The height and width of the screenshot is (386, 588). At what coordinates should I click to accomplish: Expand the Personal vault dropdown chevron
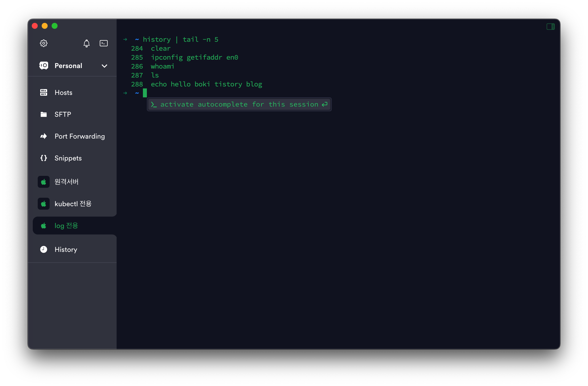tap(104, 66)
